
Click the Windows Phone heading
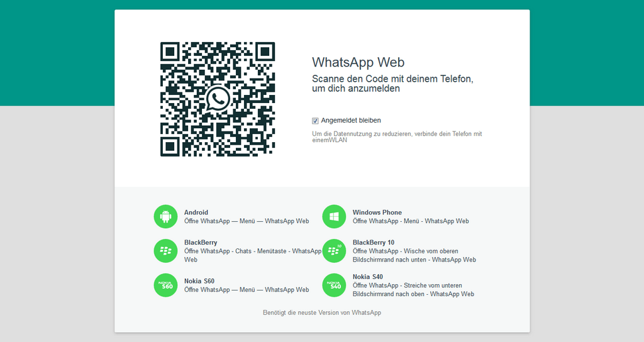(377, 212)
